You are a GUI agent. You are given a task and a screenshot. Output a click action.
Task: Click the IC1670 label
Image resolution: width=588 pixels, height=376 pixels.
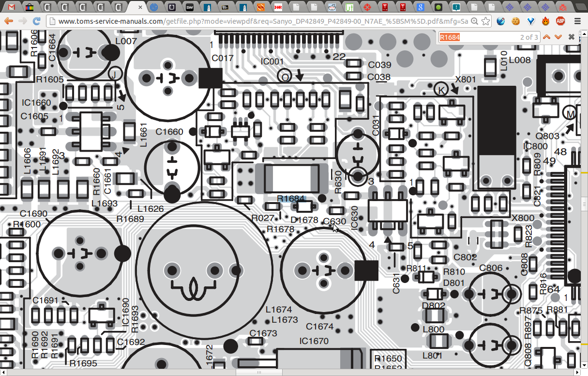314,341
